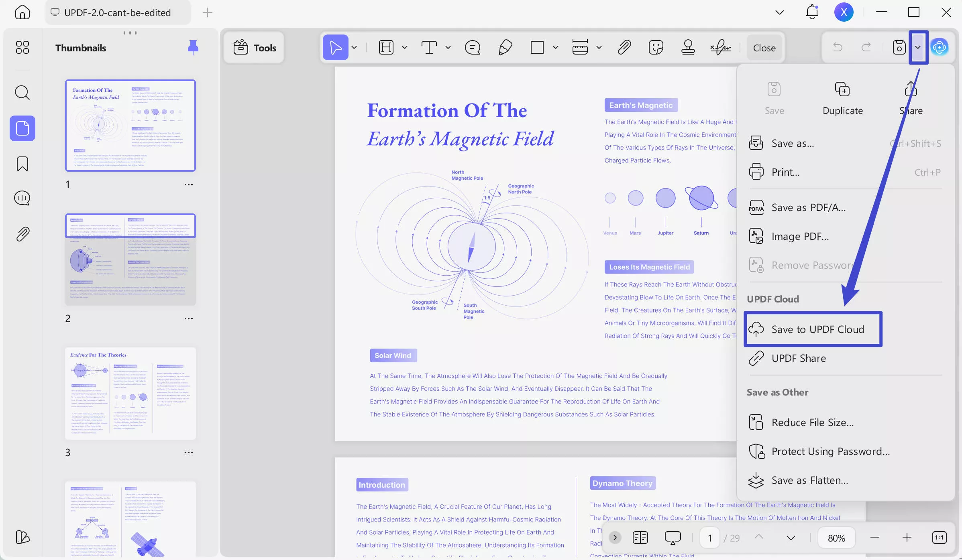
Task: Select the signature tool icon
Action: click(720, 48)
